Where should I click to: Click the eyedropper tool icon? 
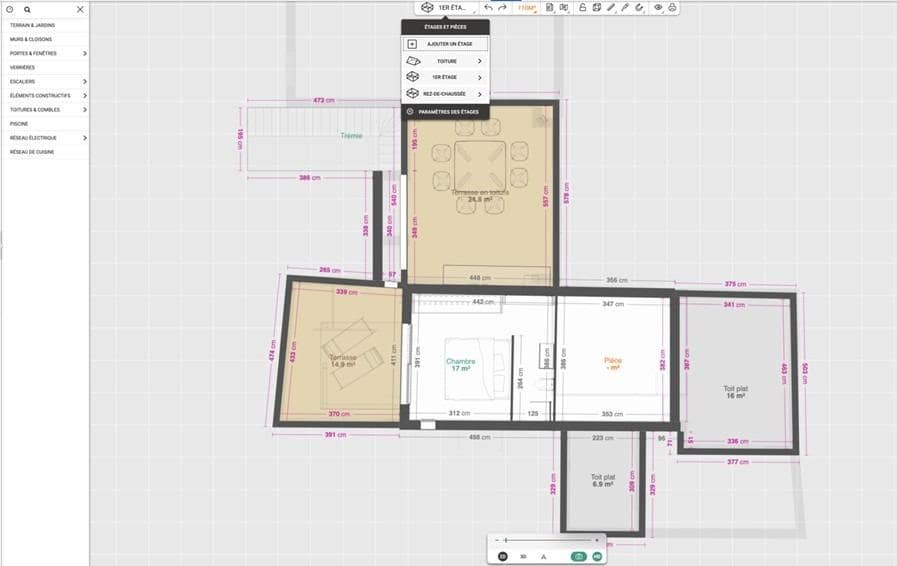point(625,7)
